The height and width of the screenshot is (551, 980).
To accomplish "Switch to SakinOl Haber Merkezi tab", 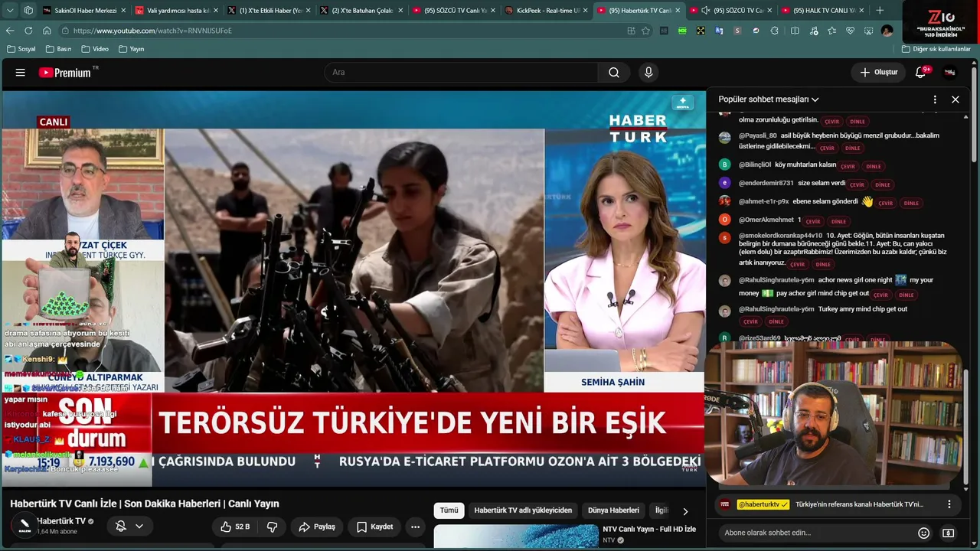I will click(x=84, y=11).
